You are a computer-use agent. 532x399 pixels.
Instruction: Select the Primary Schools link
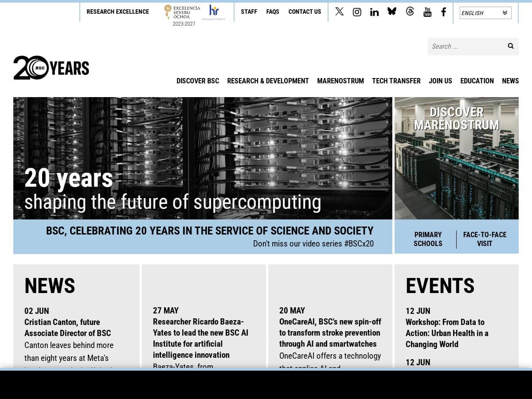point(428,239)
